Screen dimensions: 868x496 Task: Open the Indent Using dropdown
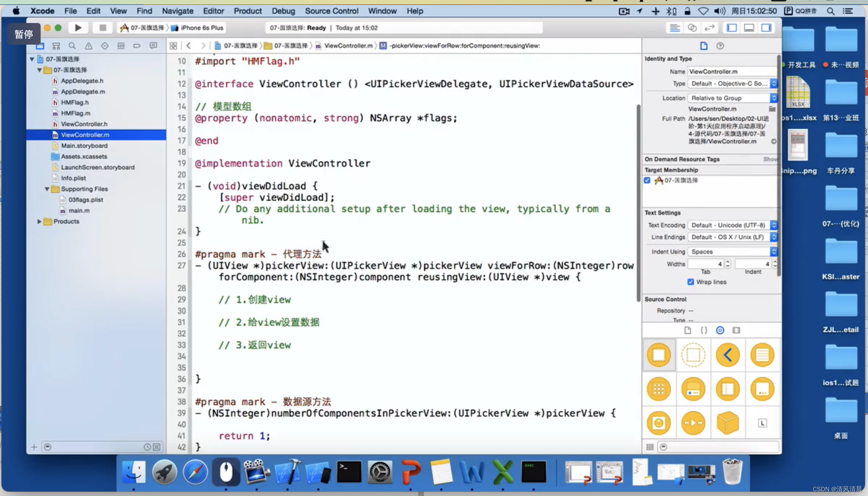733,252
